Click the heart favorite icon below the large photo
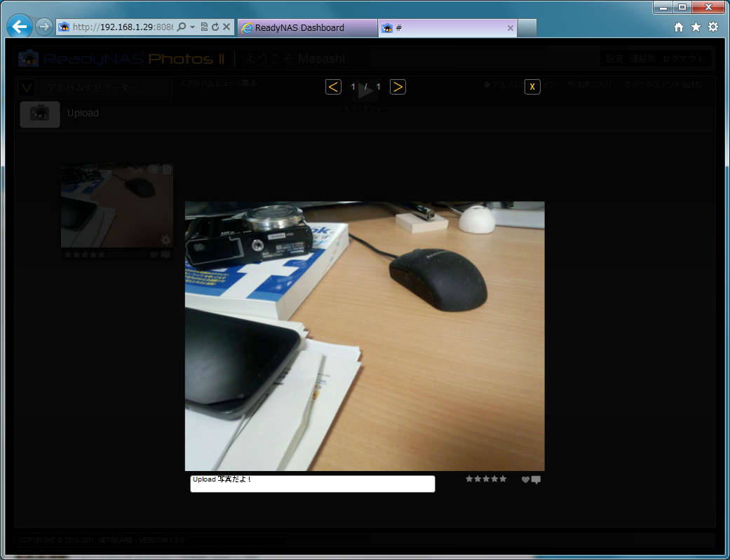 pos(525,480)
